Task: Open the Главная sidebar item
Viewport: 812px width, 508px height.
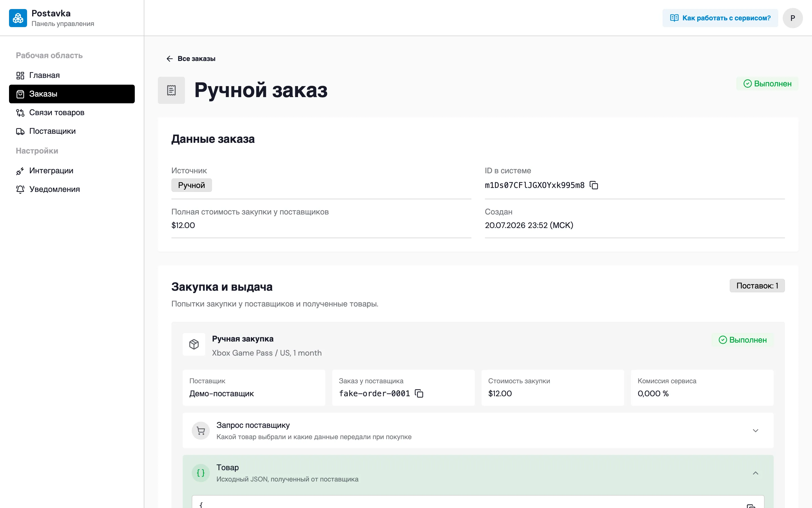Action: 72,75
